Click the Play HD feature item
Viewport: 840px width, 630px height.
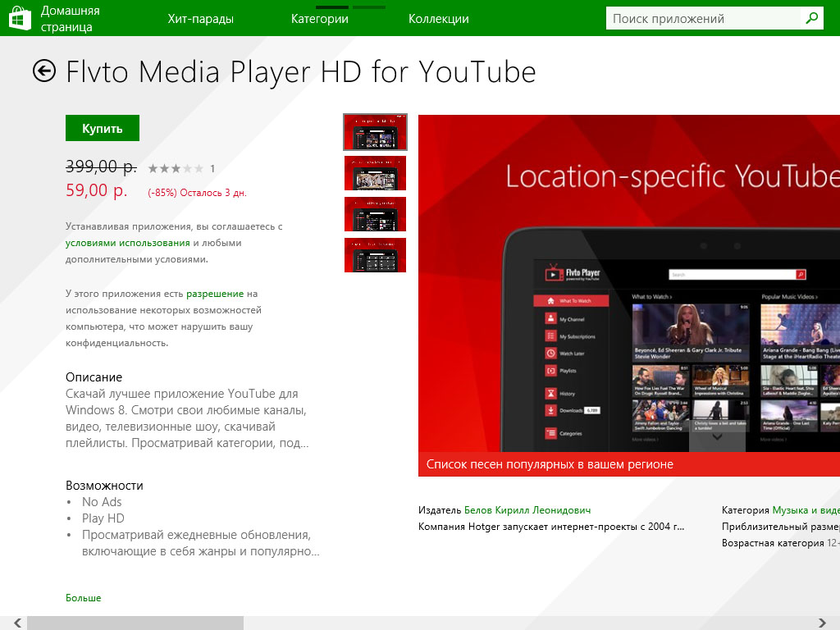(x=103, y=518)
